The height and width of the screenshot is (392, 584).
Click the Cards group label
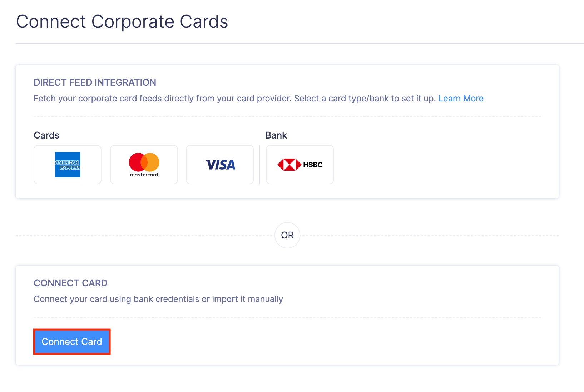[46, 135]
